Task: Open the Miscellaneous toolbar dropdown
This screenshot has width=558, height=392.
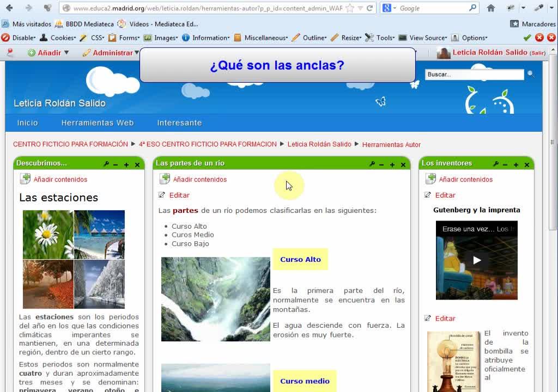Action: tap(261, 38)
